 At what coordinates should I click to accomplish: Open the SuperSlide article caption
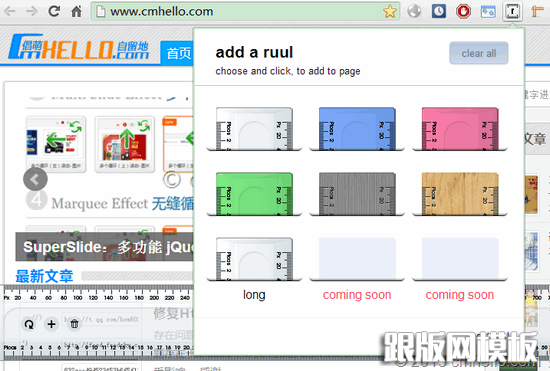(x=105, y=247)
